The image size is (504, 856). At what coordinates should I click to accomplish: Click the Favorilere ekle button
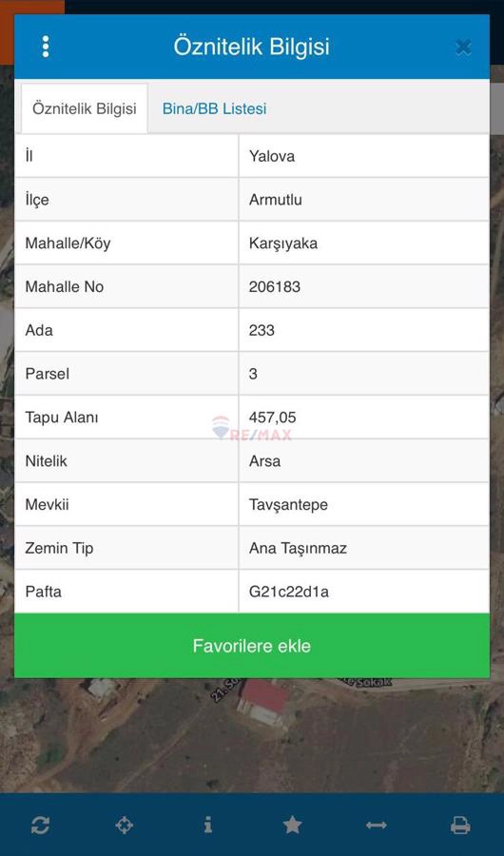pyautogui.click(x=252, y=646)
